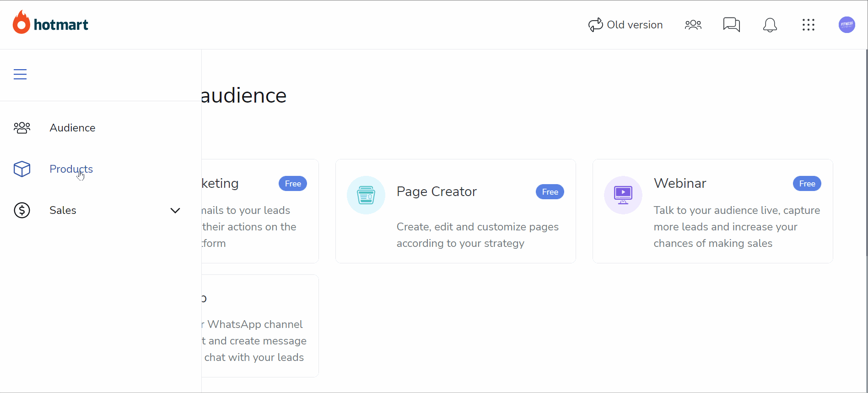Click the Audience sidebar icon
This screenshot has height=393, width=868.
[x=22, y=128]
